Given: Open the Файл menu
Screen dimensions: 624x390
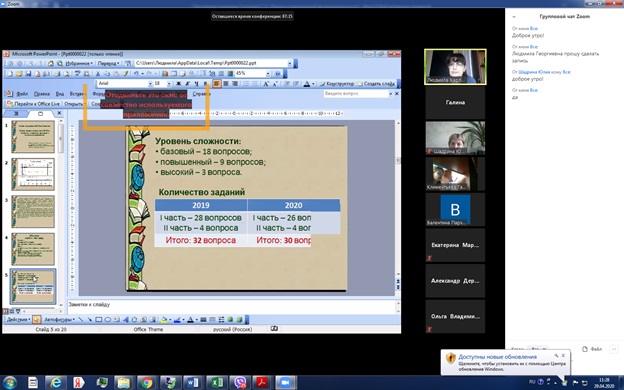Looking at the screenshot, I should pyautogui.click(x=22, y=94).
